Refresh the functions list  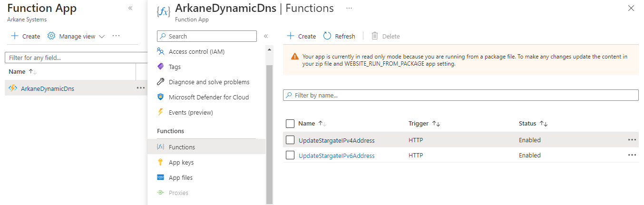339,36
